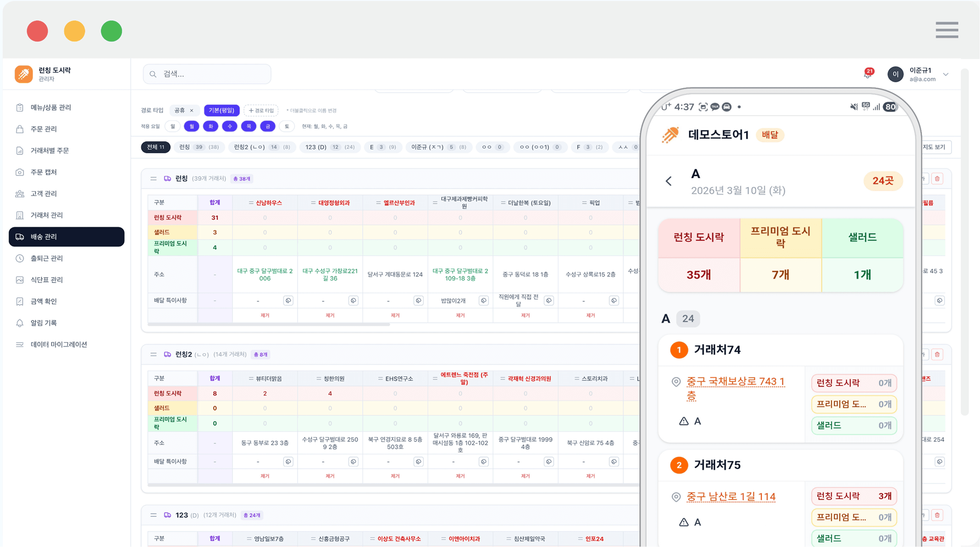The image size is (980, 547).
Task: Click drag handle next to 신남하우스 column
Action: tap(251, 203)
